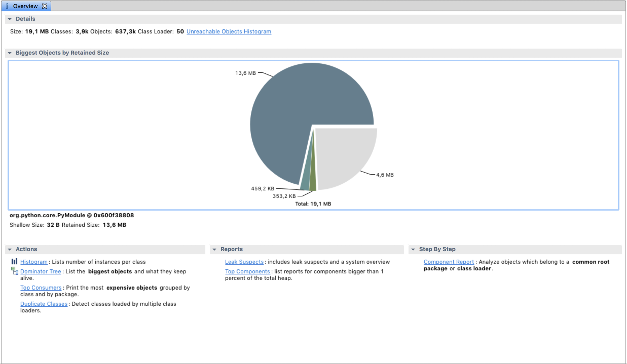
Task: Open the Top Consumers link
Action: point(41,288)
